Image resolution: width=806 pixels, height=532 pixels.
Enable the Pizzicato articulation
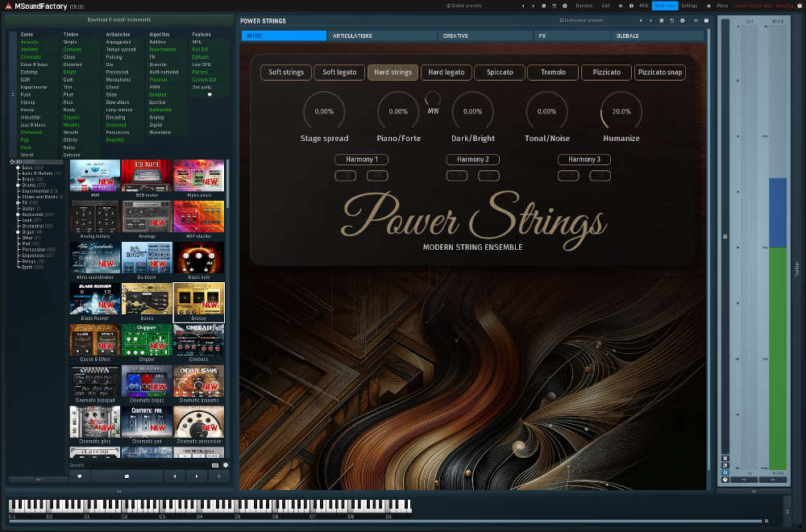click(606, 73)
